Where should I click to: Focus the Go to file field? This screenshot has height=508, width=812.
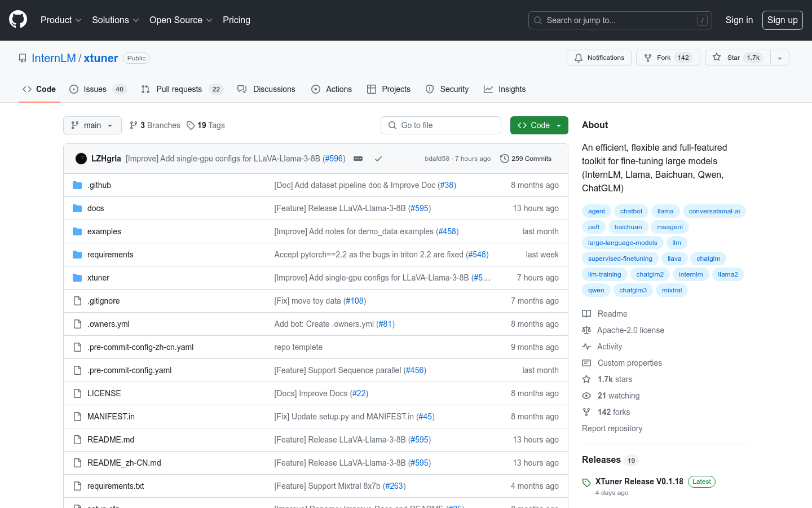coord(441,125)
